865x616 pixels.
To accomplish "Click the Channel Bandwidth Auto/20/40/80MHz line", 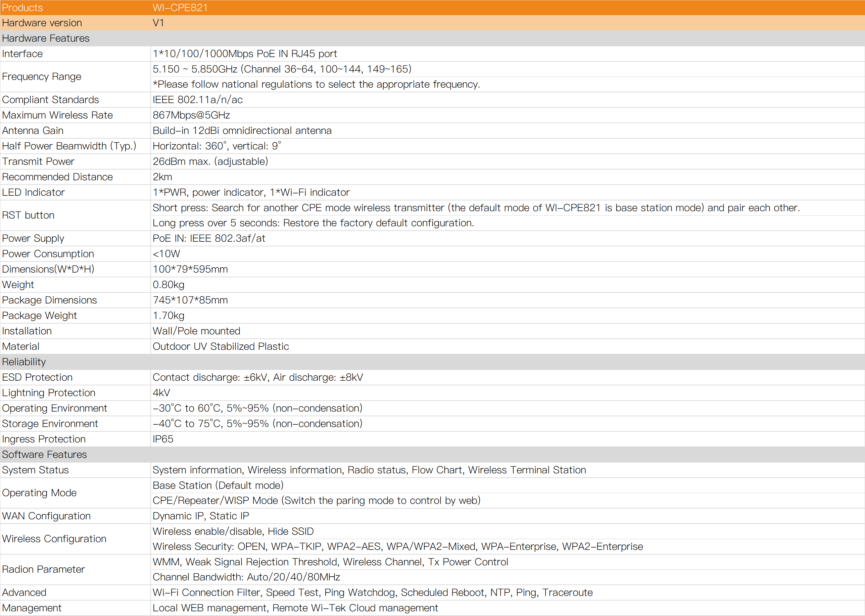I will tap(246, 577).
